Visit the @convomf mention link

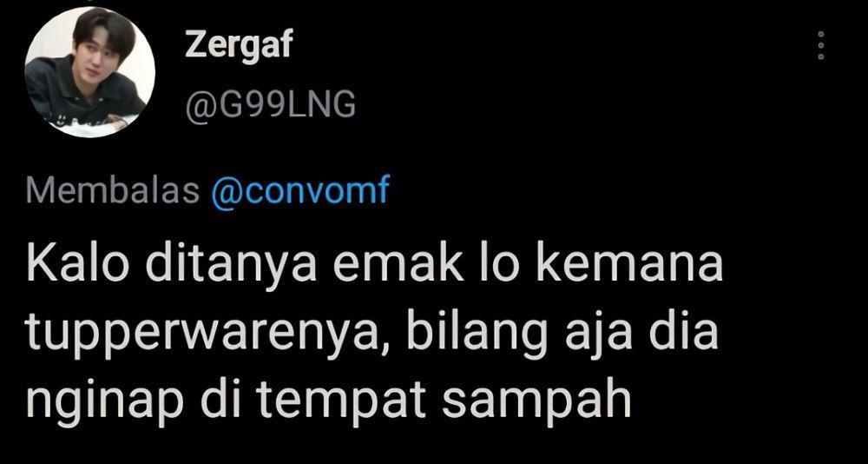300,190
